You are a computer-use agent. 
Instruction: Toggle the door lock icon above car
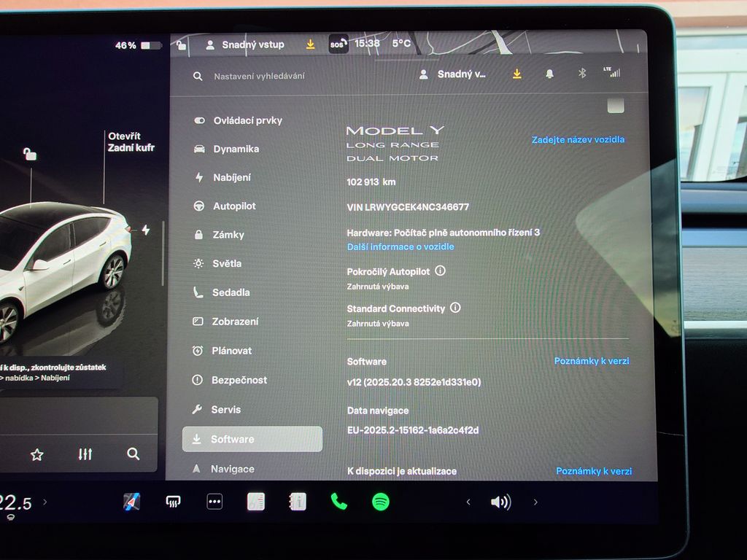[29, 154]
